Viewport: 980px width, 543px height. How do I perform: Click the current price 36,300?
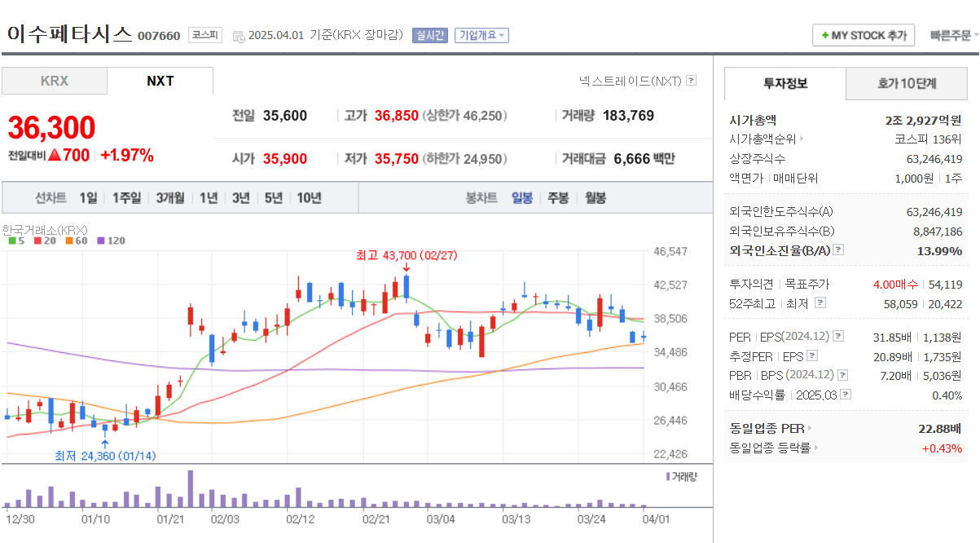pyautogui.click(x=51, y=128)
